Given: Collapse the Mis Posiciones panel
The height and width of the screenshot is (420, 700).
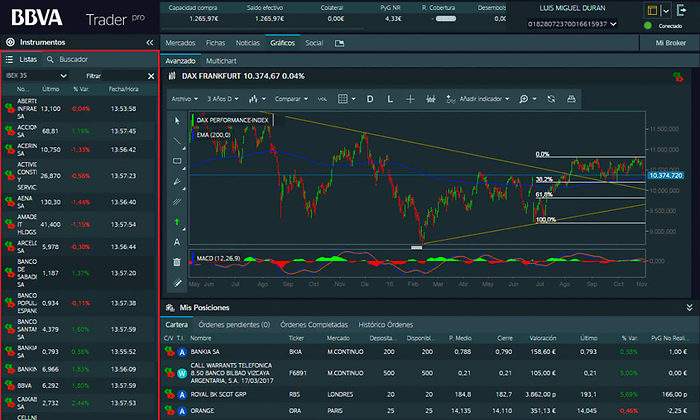Looking at the screenshot, I should click(689, 308).
